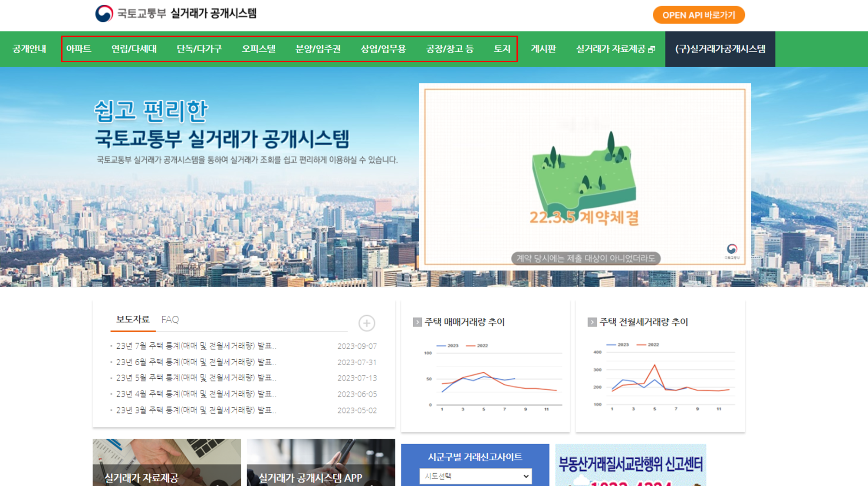Viewport: 868px width, 486px height.
Task: Open the 주택 전월세거래량 추이 arrow icon
Action: tap(591, 322)
